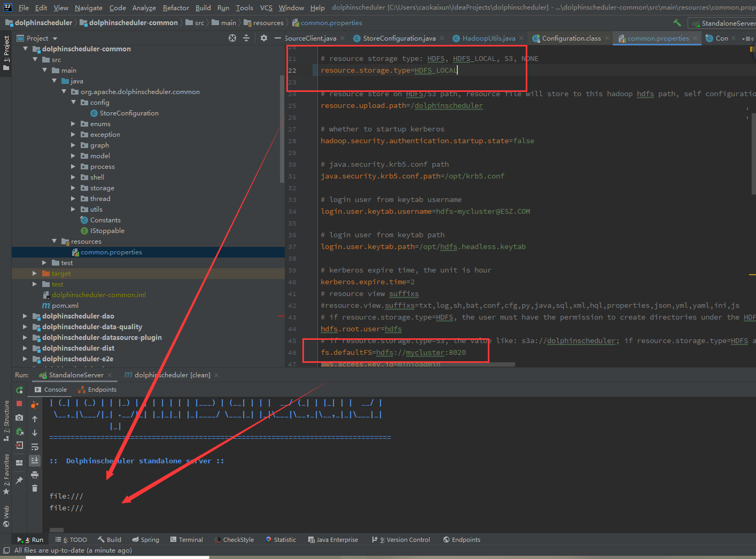Open the CheckStyle tool window
Image resolution: width=756 pixels, height=559 pixels.
[234, 540]
